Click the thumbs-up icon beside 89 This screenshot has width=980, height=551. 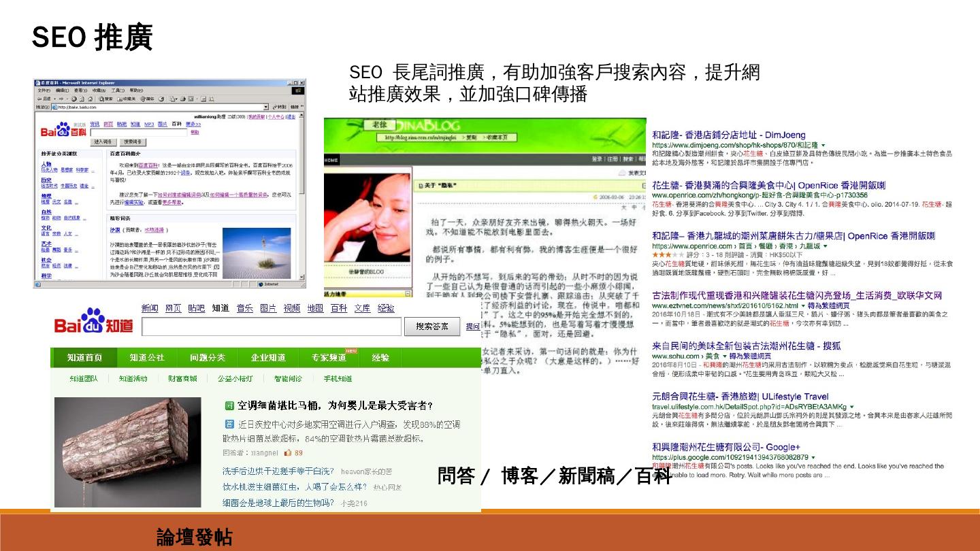[288, 452]
